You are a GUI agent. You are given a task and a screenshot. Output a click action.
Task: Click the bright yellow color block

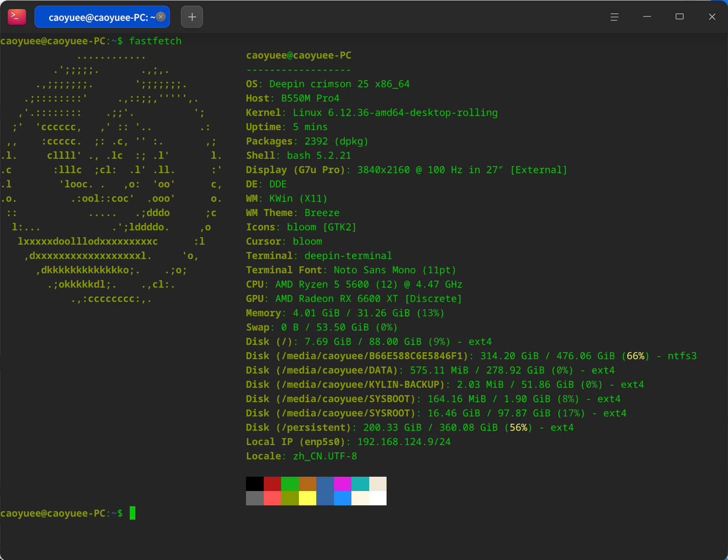coord(308,498)
